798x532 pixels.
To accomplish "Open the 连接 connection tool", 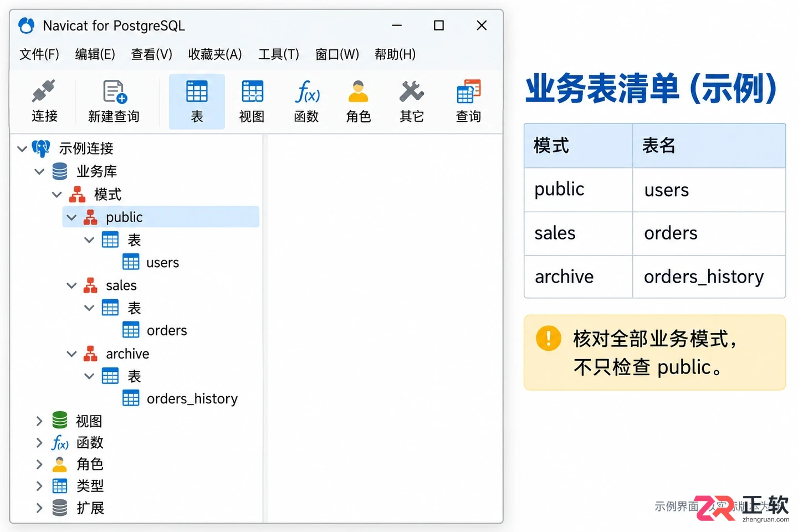I will point(44,101).
